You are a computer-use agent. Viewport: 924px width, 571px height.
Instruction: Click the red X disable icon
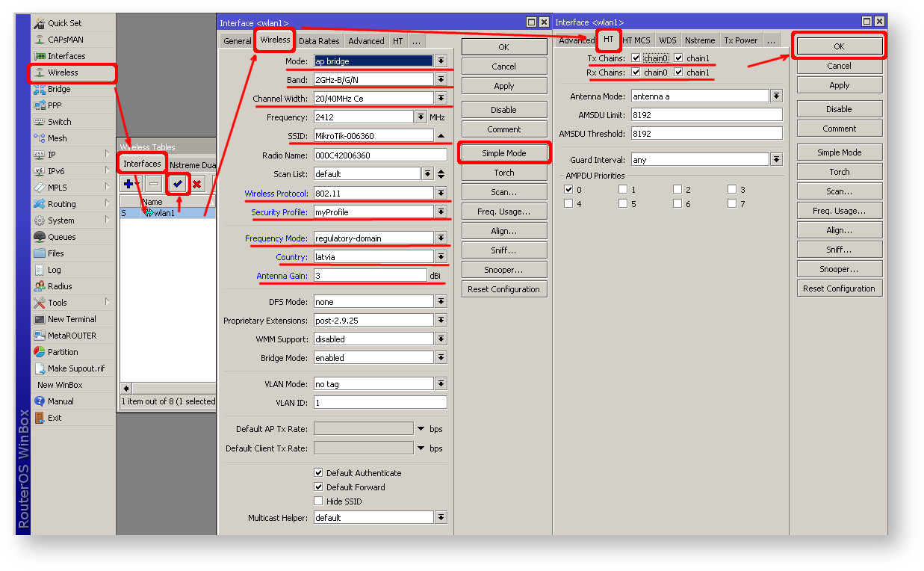pos(196,184)
